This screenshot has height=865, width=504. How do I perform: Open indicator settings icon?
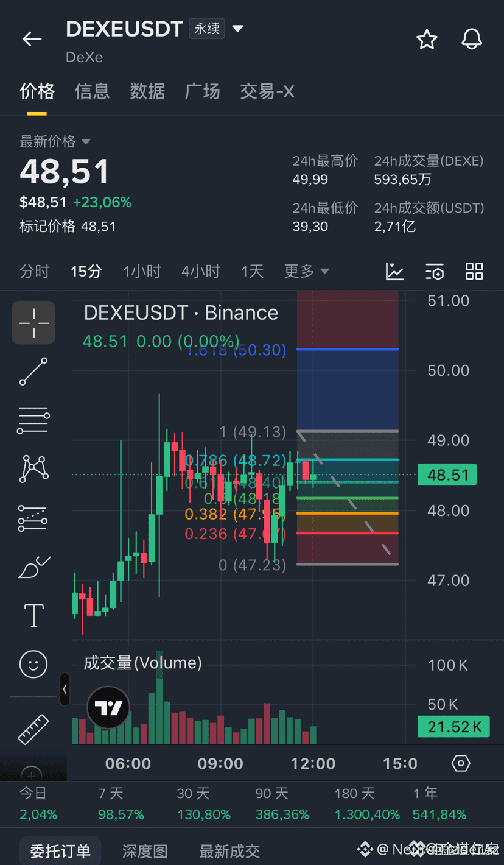(x=435, y=272)
